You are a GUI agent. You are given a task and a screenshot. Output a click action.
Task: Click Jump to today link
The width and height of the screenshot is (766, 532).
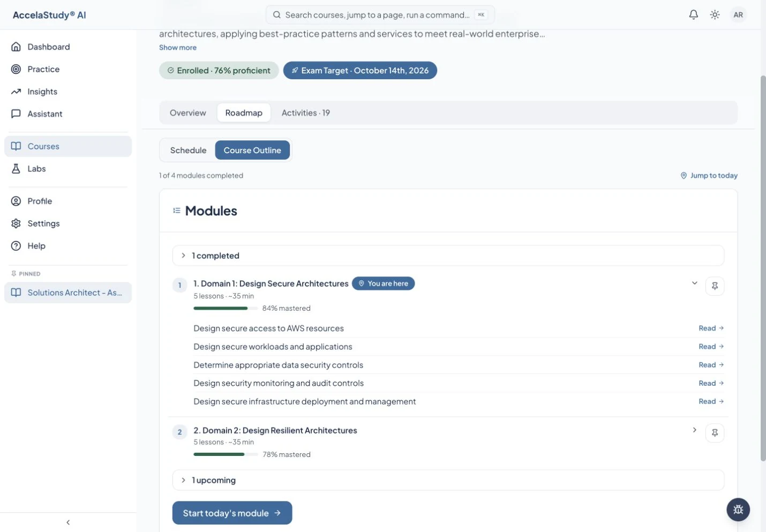click(709, 176)
